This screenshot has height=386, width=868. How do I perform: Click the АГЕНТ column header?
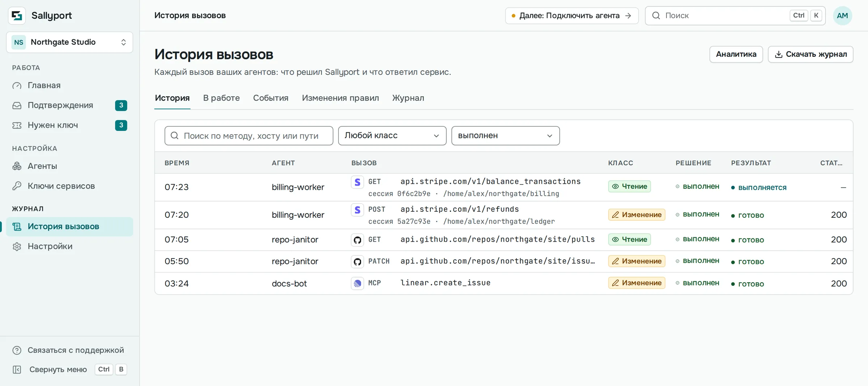click(283, 163)
